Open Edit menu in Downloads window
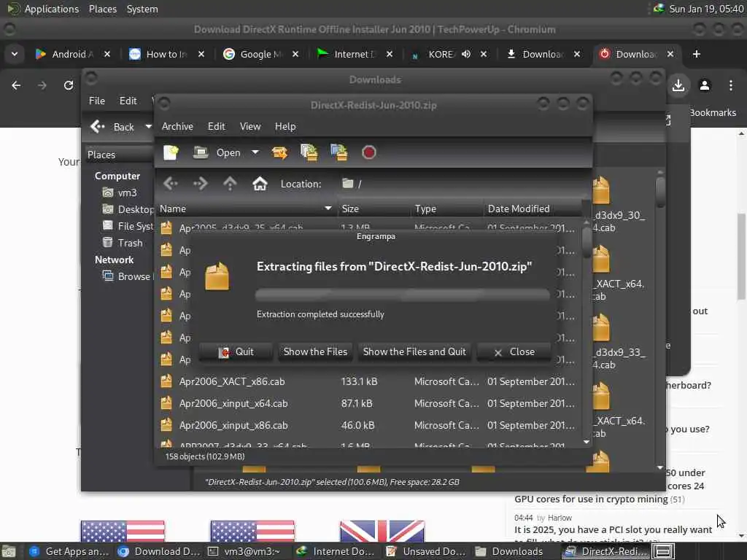 coord(128,101)
